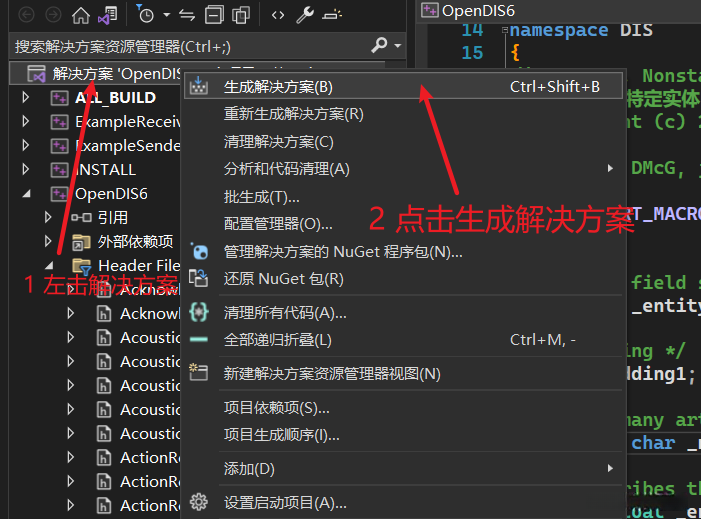
Task: Click the collapse dash icon beside 全部递归折叠
Action: 198,340
